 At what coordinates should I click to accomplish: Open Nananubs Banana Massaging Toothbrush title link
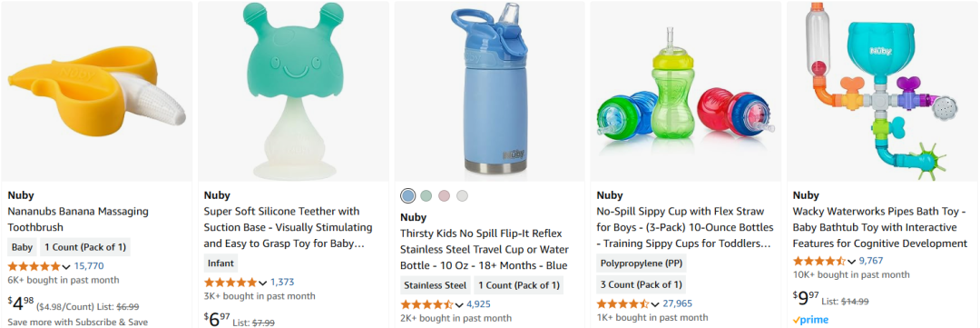pyautogui.click(x=78, y=219)
